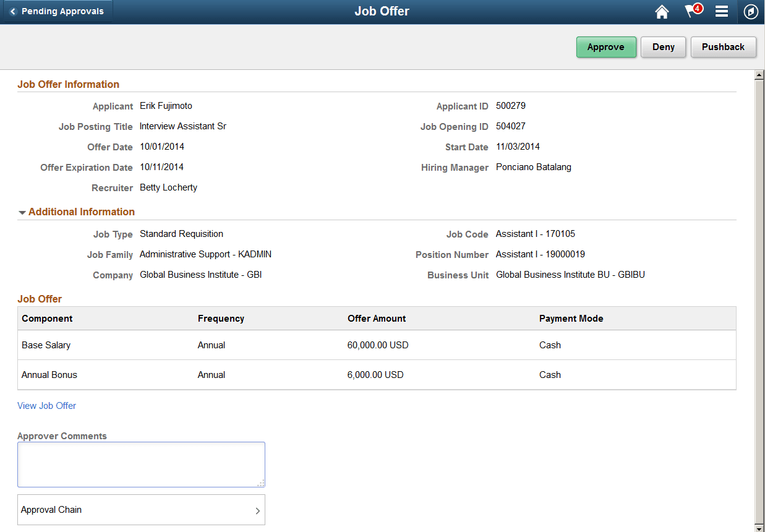Click the scrollbar down arrow
765x532 pixels.
point(759,527)
